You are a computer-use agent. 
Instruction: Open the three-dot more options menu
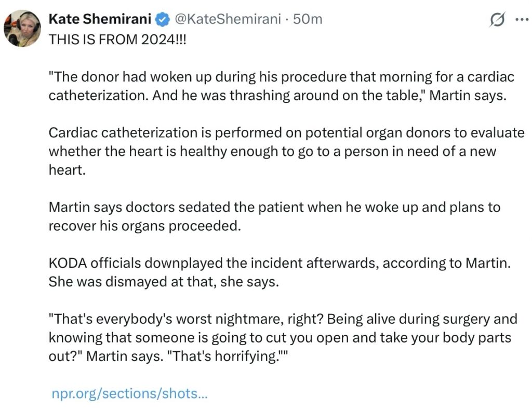[x=521, y=20]
